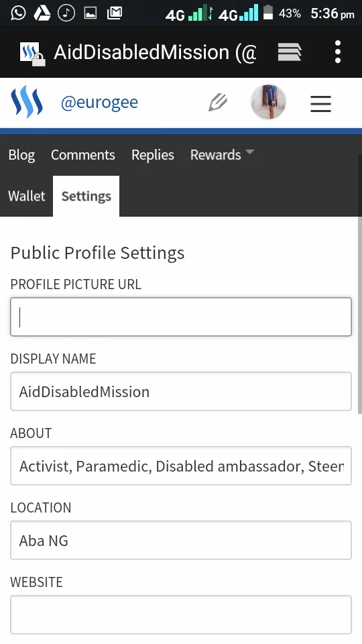Tap the music notification icon
The width and height of the screenshot is (362, 644).
coord(66,13)
